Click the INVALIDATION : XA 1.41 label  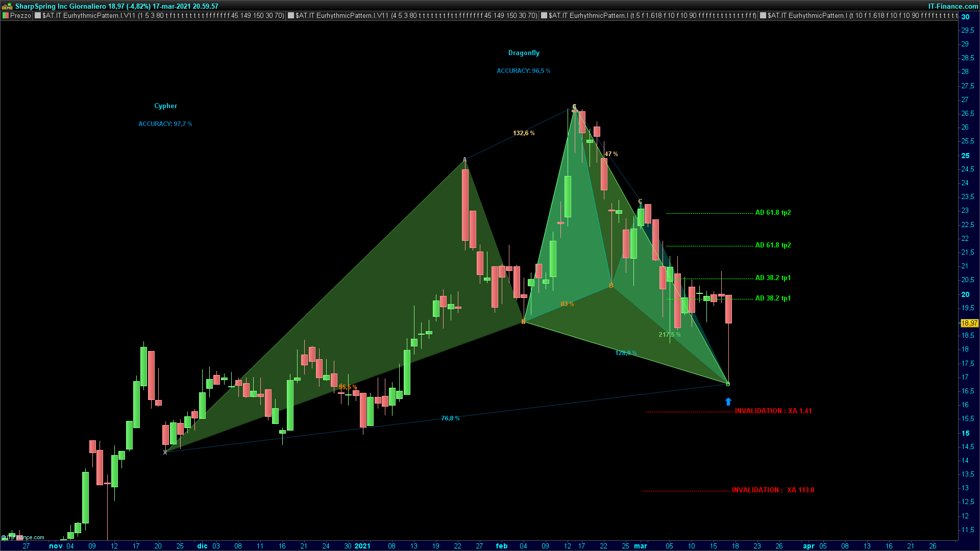coord(773,411)
